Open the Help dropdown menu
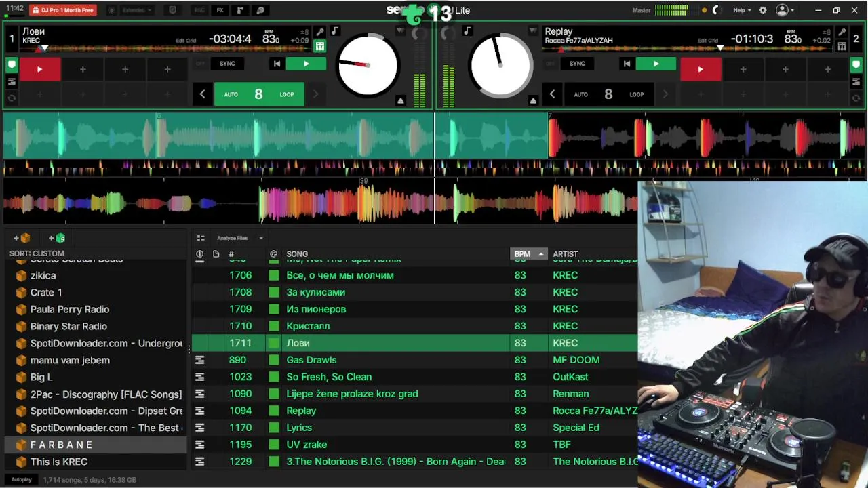The width and height of the screenshot is (868, 488). (742, 10)
